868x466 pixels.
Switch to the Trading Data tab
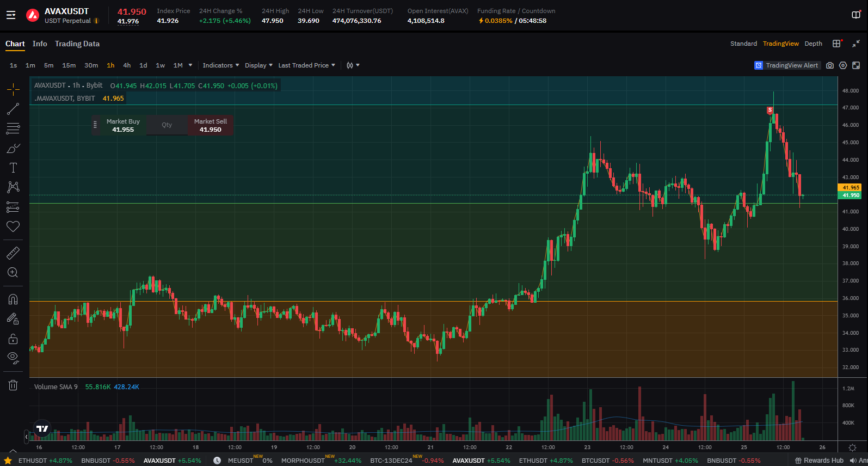tap(77, 44)
